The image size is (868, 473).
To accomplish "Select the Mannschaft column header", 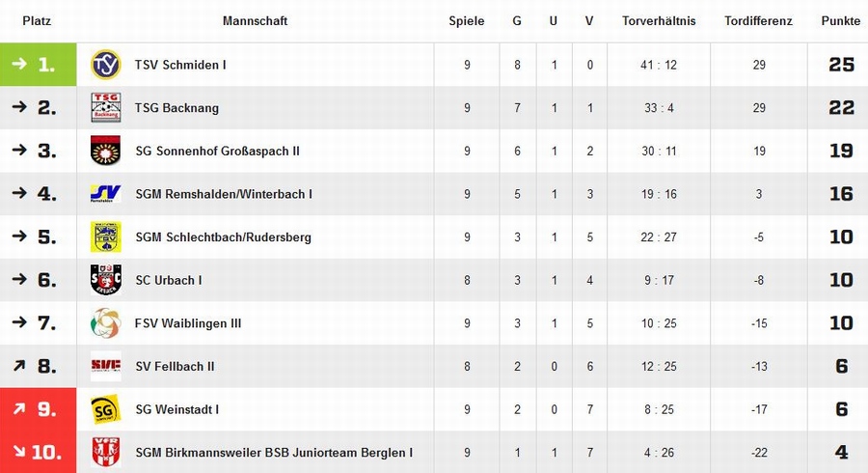I will (255, 21).
